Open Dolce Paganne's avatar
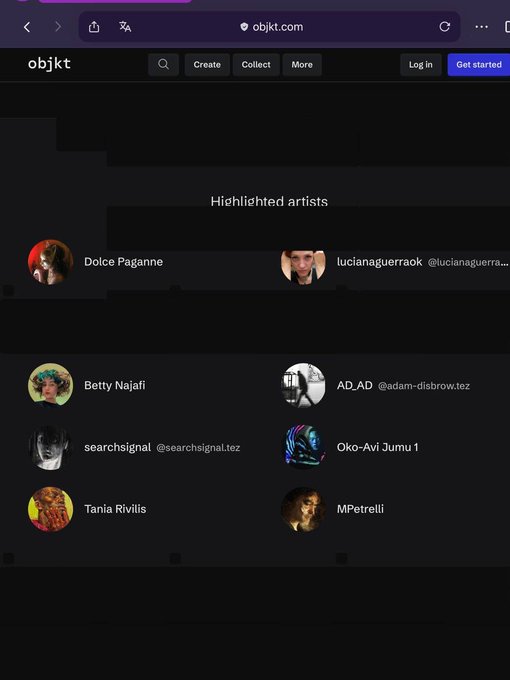 (x=50, y=262)
